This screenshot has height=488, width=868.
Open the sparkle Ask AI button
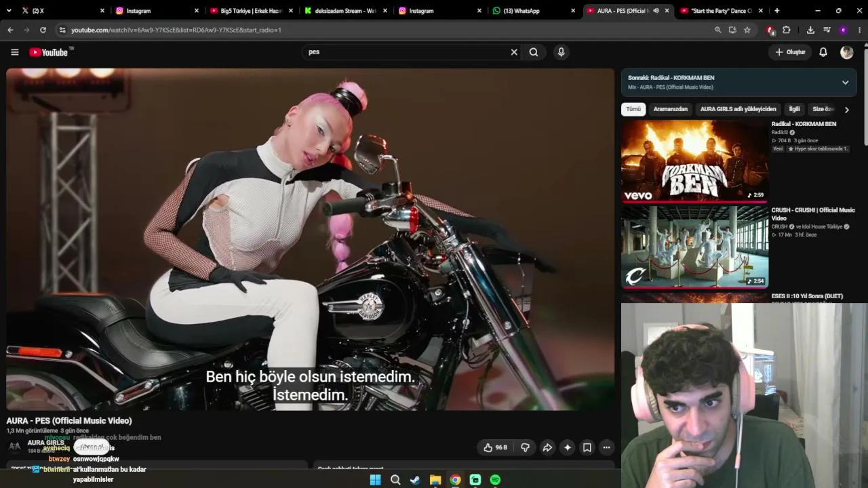[568, 447]
